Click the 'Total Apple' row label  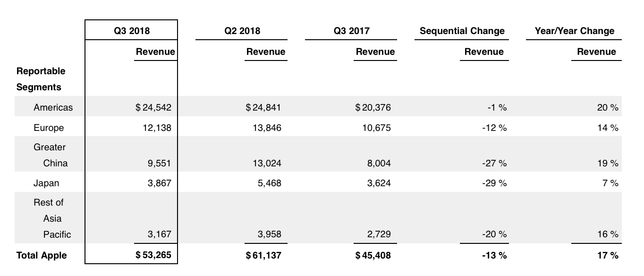click(42, 255)
